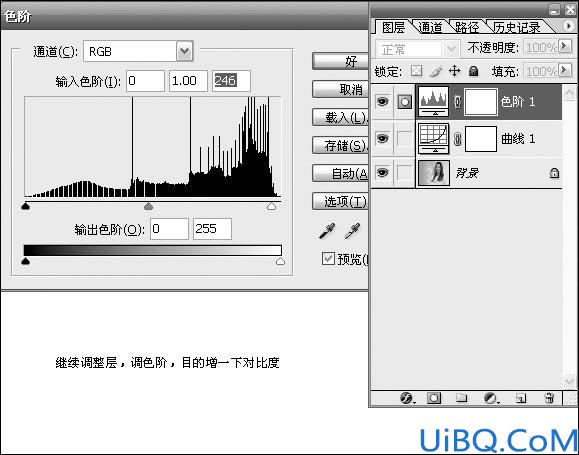
Task: Open the layers panel flyout menu arrow
Action: coord(569,25)
